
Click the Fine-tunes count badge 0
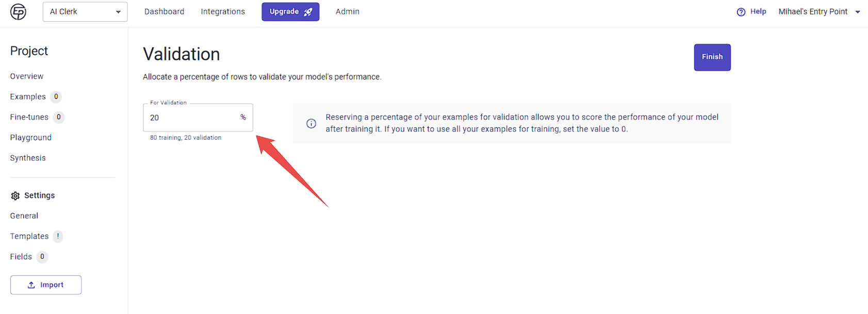(x=59, y=117)
